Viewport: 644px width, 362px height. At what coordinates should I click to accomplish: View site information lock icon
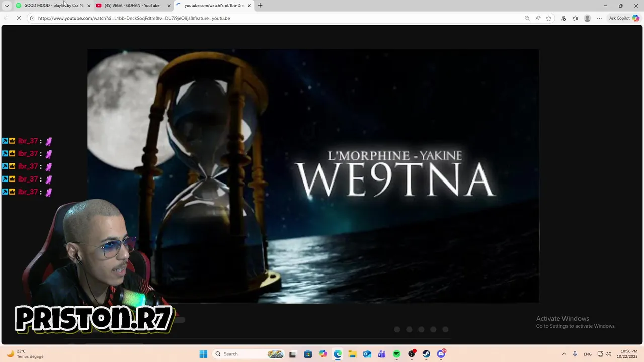[32, 18]
